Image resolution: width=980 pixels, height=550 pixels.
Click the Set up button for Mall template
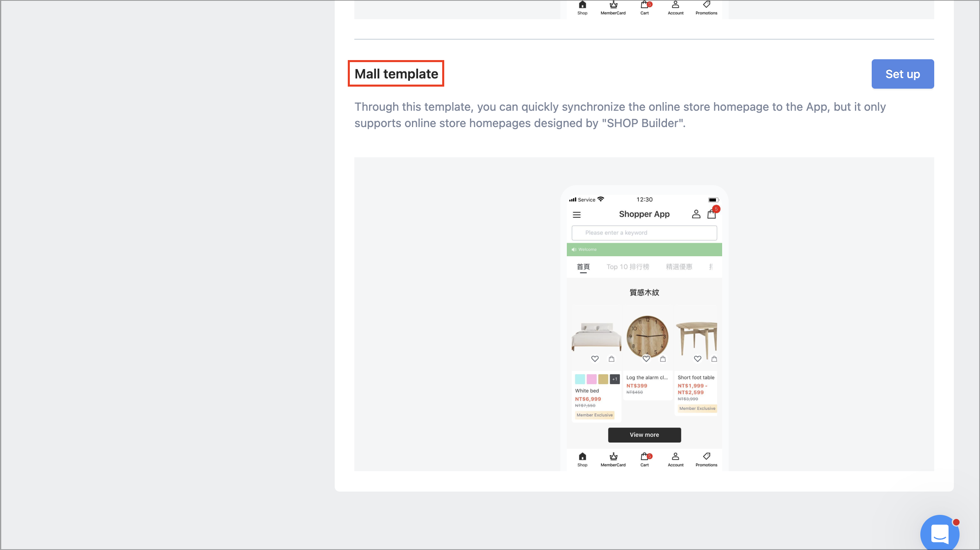tap(902, 74)
